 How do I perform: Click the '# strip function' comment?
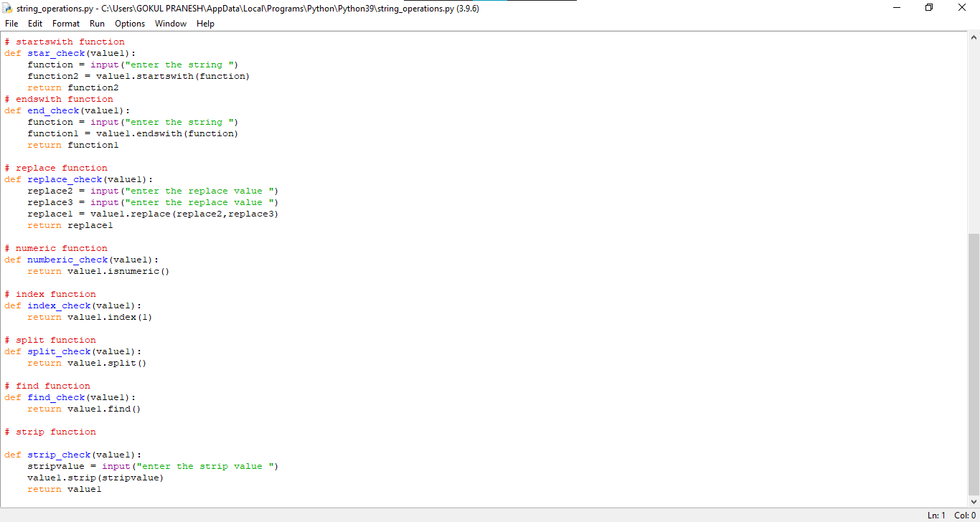[x=50, y=432]
